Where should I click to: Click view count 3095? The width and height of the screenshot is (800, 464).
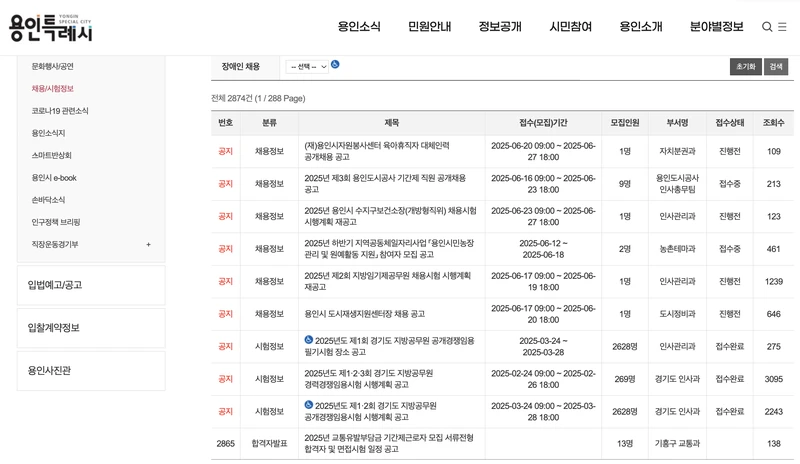773,379
